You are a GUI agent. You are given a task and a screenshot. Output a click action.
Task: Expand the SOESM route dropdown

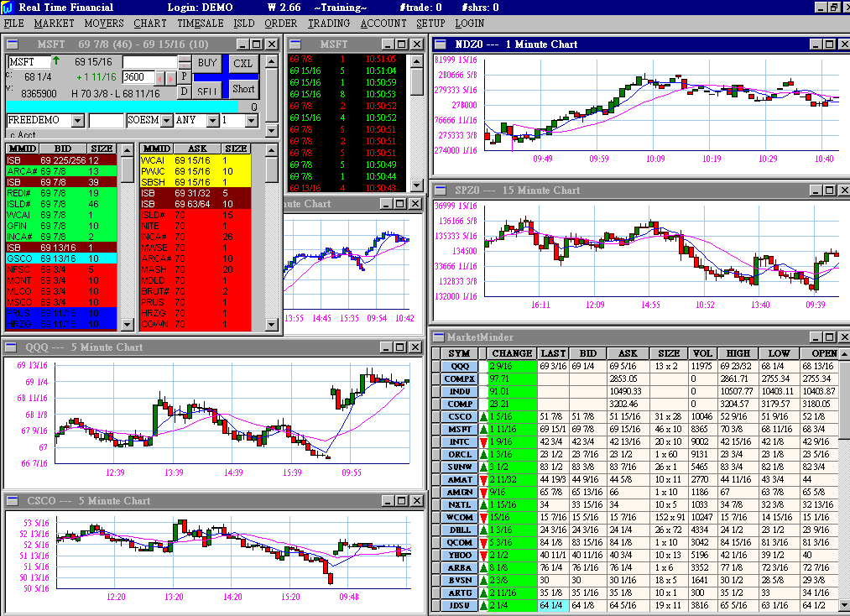(166, 120)
